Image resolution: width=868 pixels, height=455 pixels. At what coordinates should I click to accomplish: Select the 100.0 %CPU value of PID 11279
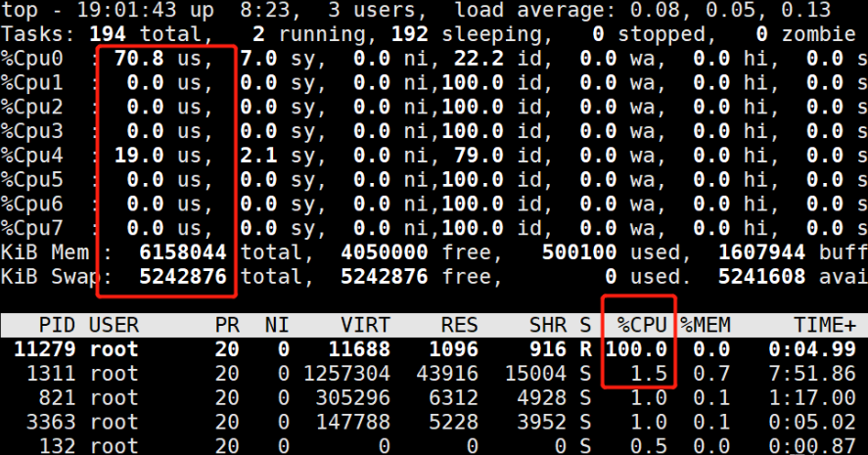[x=636, y=349]
